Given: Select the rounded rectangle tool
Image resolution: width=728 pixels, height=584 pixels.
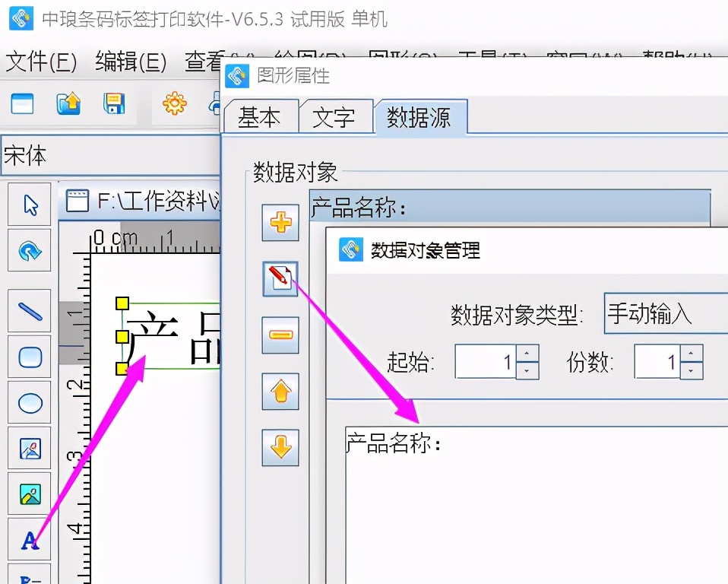Looking at the screenshot, I should pyautogui.click(x=29, y=356).
